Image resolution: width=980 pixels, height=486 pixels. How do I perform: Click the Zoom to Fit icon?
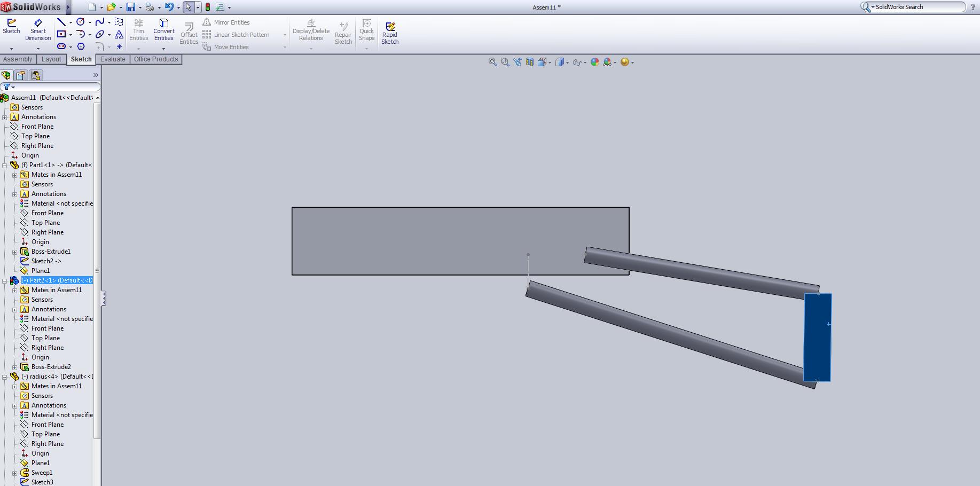[492, 62]
